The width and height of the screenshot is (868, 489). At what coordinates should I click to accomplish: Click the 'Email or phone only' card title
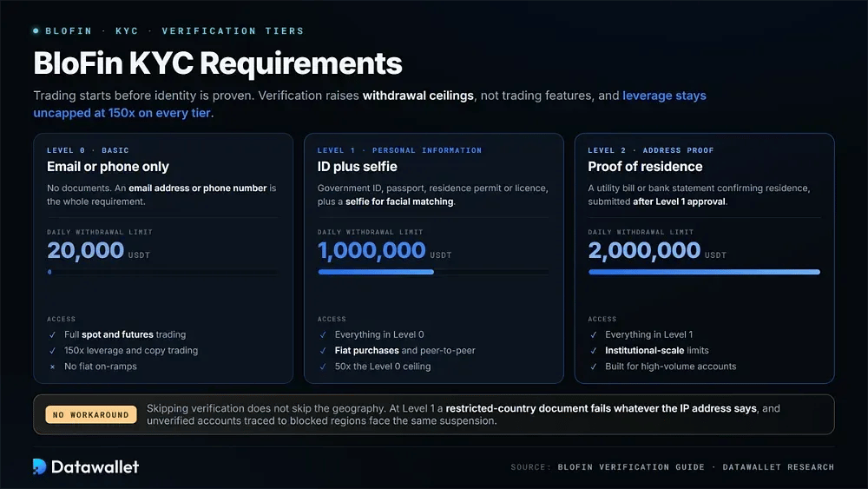point(108,167)
